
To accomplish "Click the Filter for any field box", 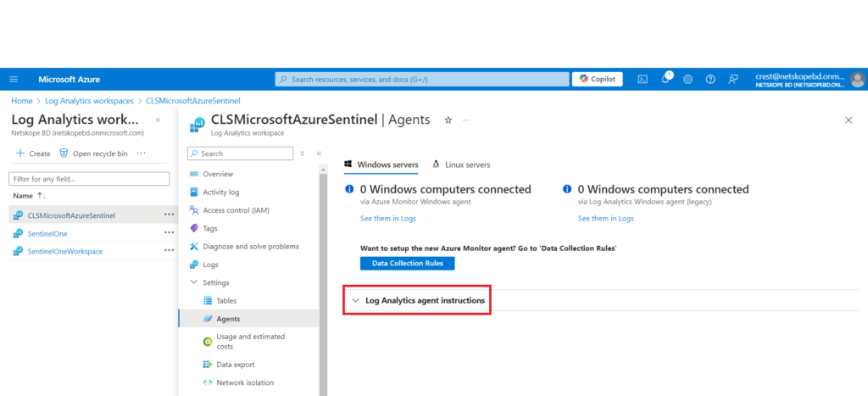I will (89, 179).
